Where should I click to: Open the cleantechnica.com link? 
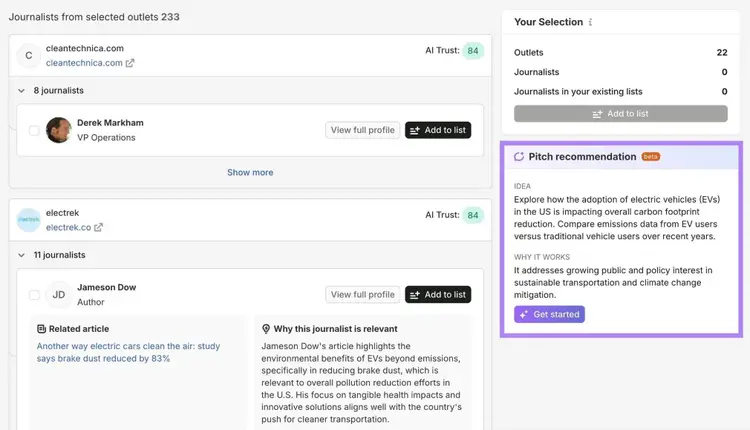point(84,63)
